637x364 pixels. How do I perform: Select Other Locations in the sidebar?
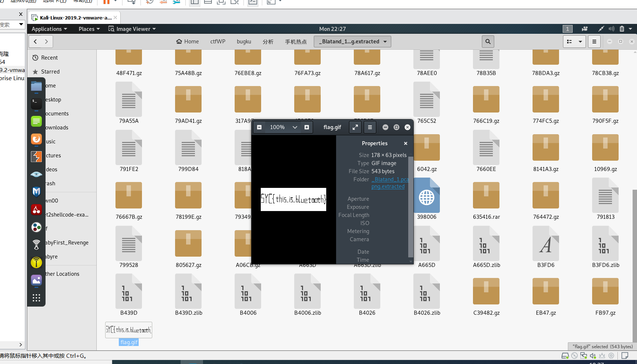tap(62, 274)
